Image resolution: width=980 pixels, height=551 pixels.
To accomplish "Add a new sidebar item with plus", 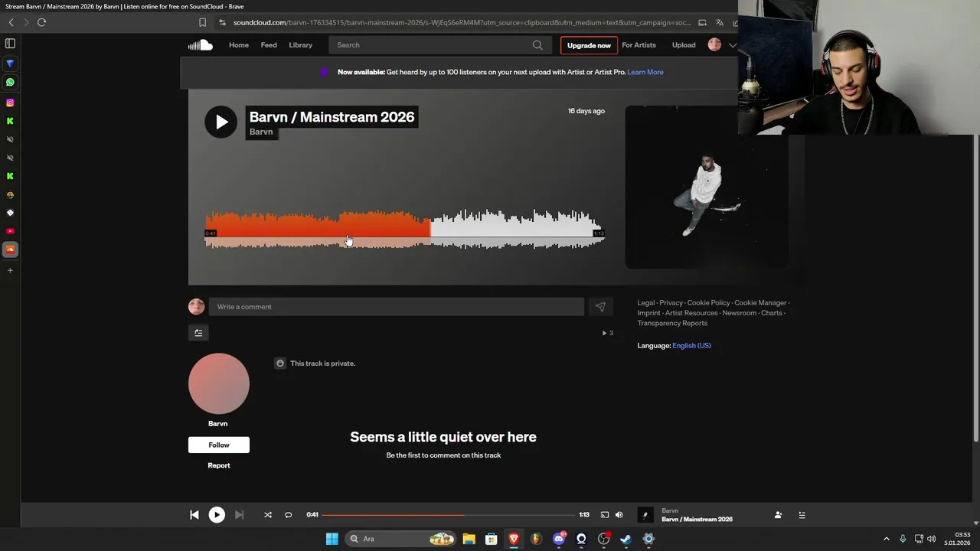I will (10, 270).
